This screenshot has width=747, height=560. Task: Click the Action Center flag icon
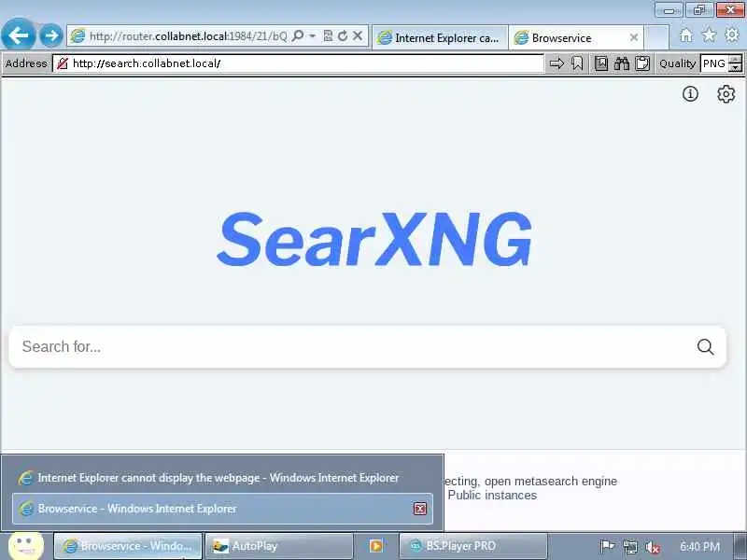(606, 546)
